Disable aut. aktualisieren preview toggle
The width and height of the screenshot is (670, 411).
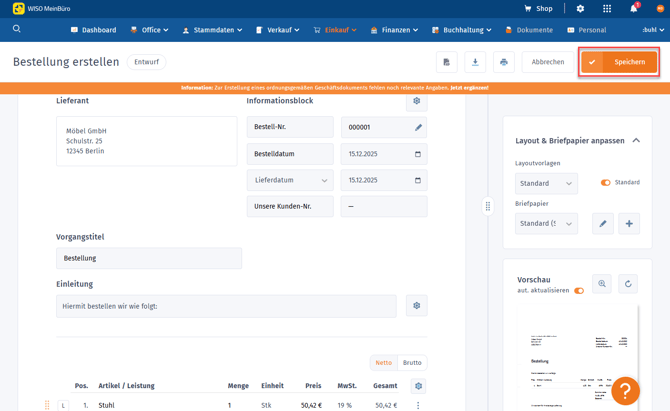click(579, 291)
